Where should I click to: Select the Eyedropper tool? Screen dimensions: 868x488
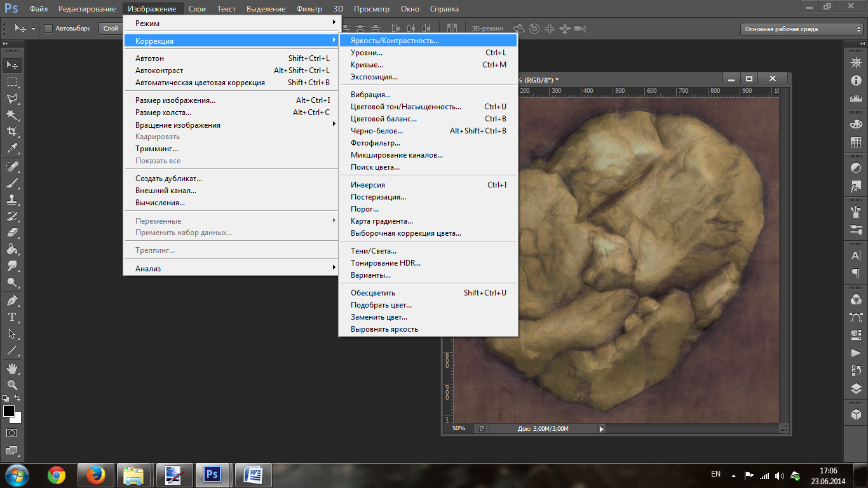point(12,148)
